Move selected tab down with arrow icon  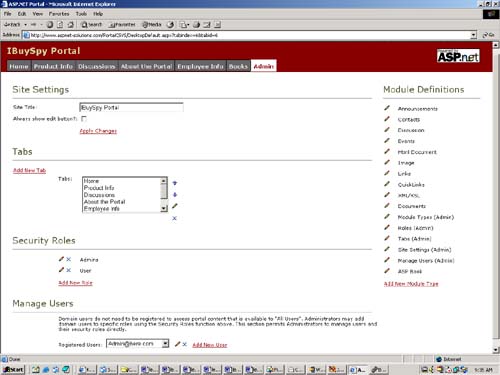175,195
